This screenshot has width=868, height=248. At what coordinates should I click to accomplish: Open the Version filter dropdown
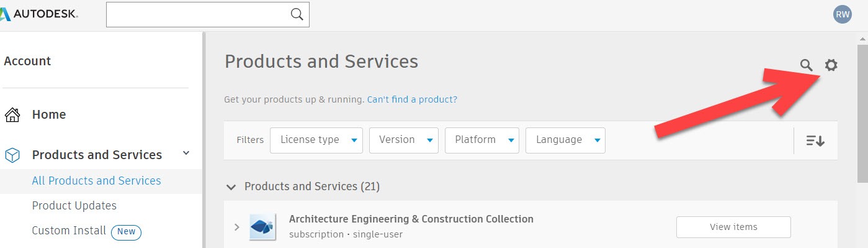pyautogui.click(x=404, y=140)
